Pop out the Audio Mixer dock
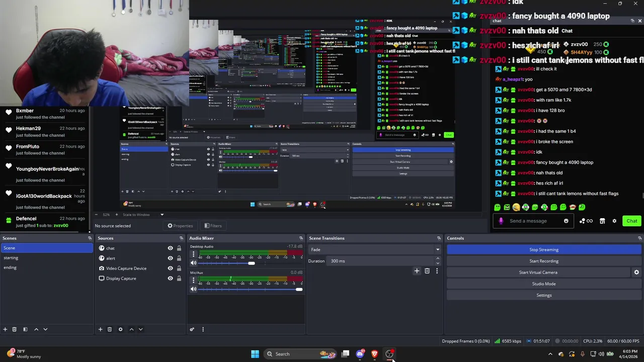 point(301,238)
